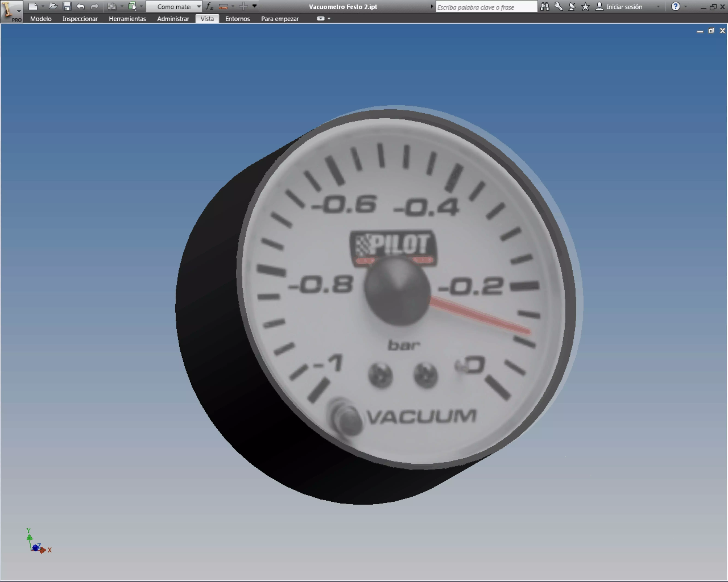Switch to the Entornos ribbon tab

pos(237,19)
